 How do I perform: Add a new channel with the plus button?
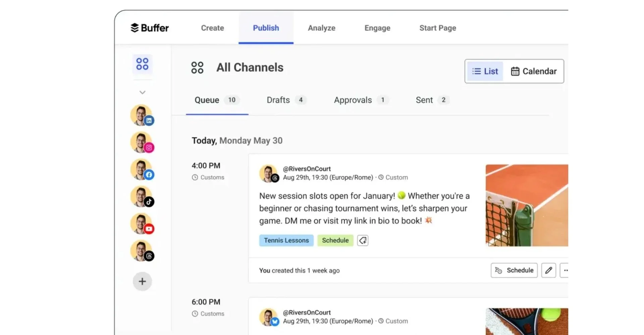(142, 281)
